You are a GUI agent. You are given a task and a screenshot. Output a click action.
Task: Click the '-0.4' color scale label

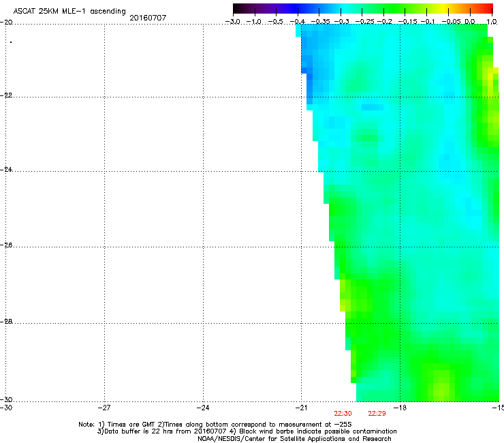[298, 22]
